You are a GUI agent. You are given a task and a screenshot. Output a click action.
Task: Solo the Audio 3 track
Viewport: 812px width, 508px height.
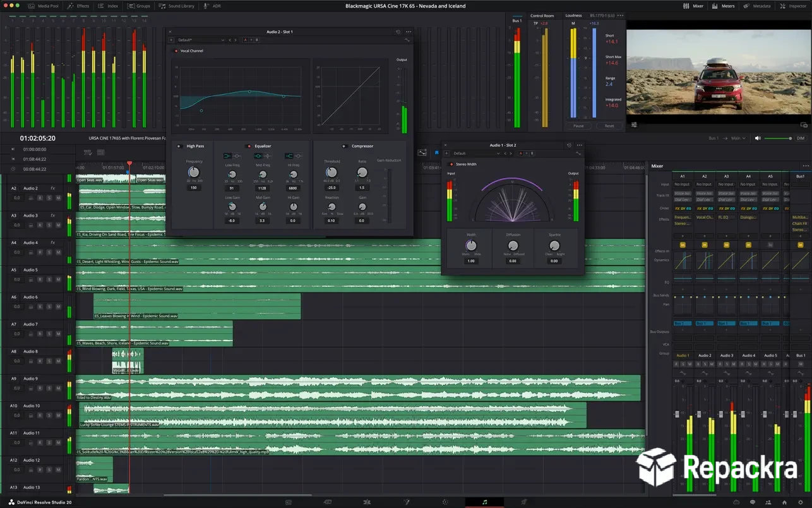coord(49,225)
